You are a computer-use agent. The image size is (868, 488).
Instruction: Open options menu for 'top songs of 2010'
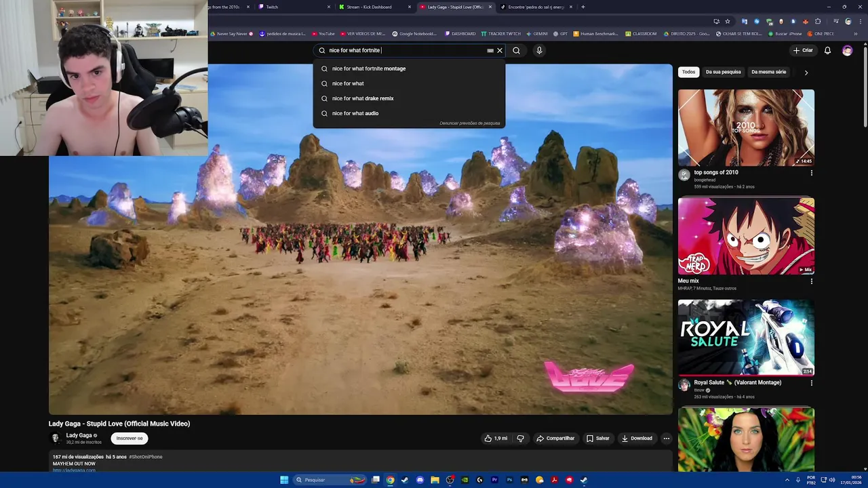click(x=811, y=173)
